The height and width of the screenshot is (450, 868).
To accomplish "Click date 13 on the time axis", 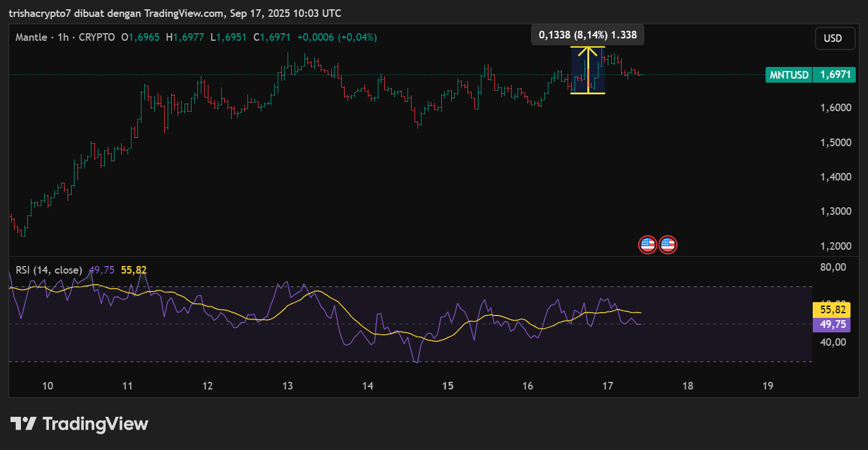I will (x=287, y=386).
